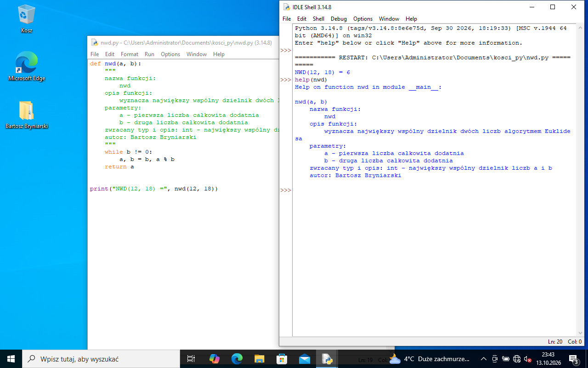Click the Windows Start button
Screen dimensions: 588x368
pyautogui.click(x=11, y=359)
